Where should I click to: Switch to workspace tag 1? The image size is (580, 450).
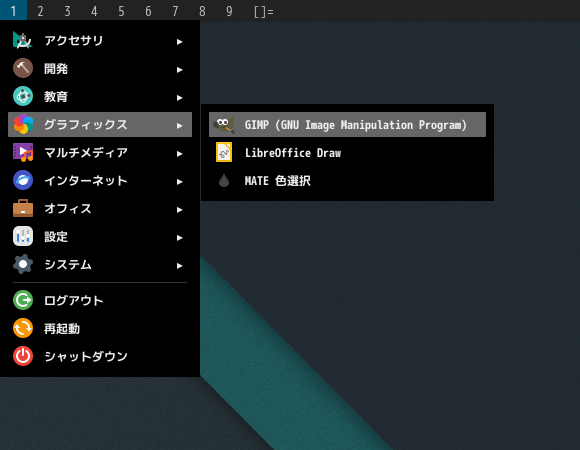point(13,11)
